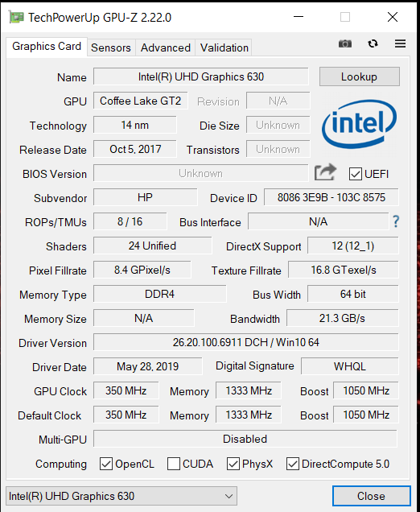The height and width of the screenshot is (512, 420).
Task: Click the BIOS share/export arrow icon
Action: pyautogui.click(x=325, y=172)
